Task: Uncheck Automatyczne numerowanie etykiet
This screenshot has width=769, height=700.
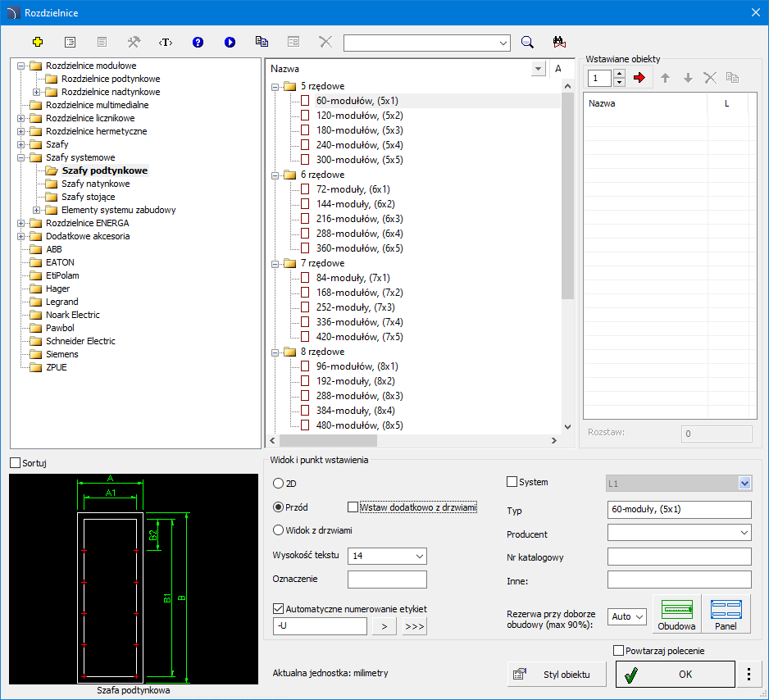Action: [278, 609]
